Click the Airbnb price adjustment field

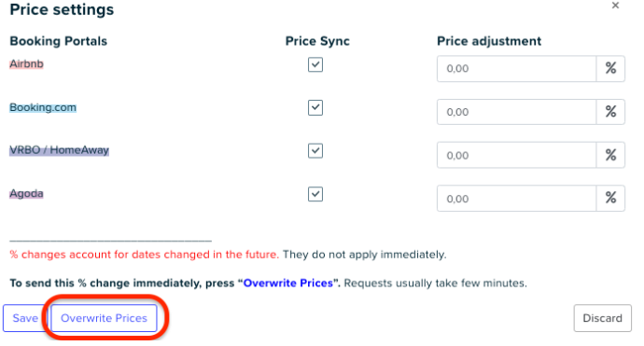point(516,68)
